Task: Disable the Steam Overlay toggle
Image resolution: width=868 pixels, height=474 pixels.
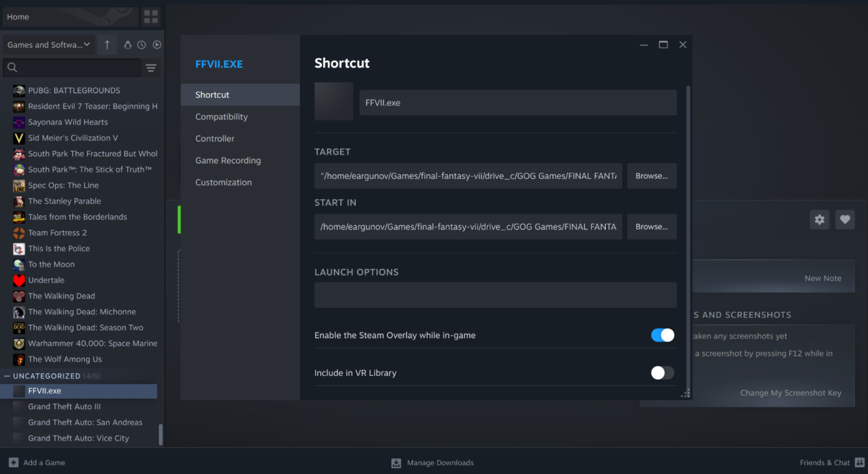Action: pos(662,335)
